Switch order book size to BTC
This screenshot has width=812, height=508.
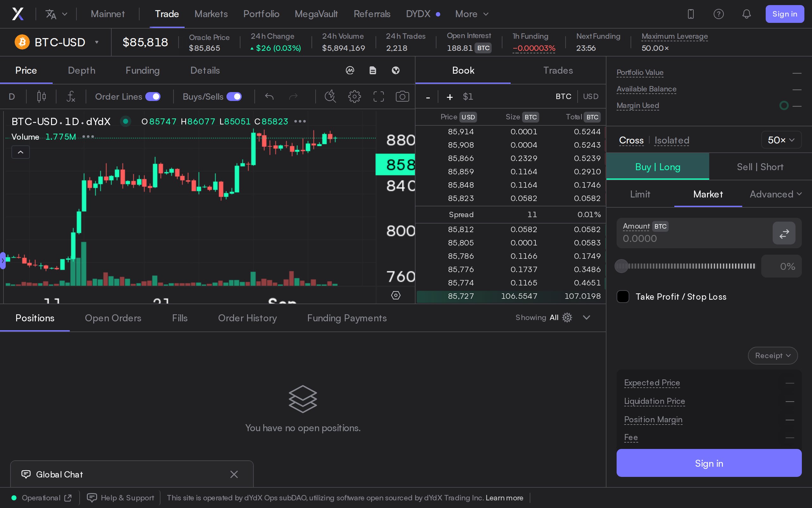pos(563,97)
